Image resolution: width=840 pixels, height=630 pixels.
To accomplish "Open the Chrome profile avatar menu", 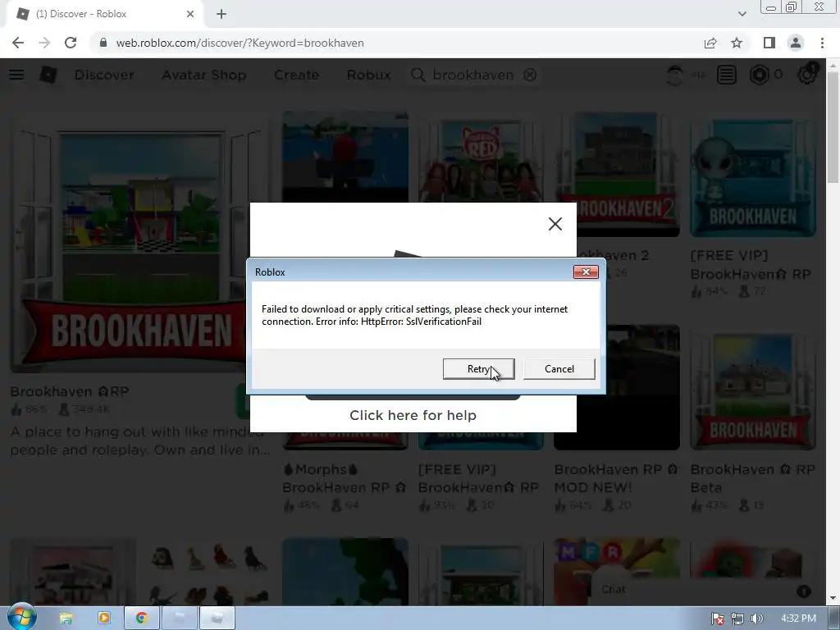I will click(796, 43).
